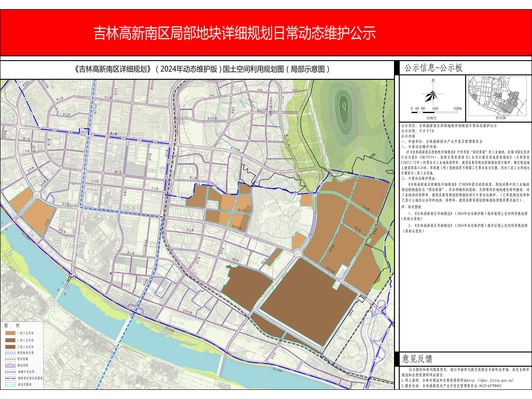Click the 三类工业用地 legend color swatch
Image resolution: width=532 pixels, height=399 pixels.
tap(10, 347)
